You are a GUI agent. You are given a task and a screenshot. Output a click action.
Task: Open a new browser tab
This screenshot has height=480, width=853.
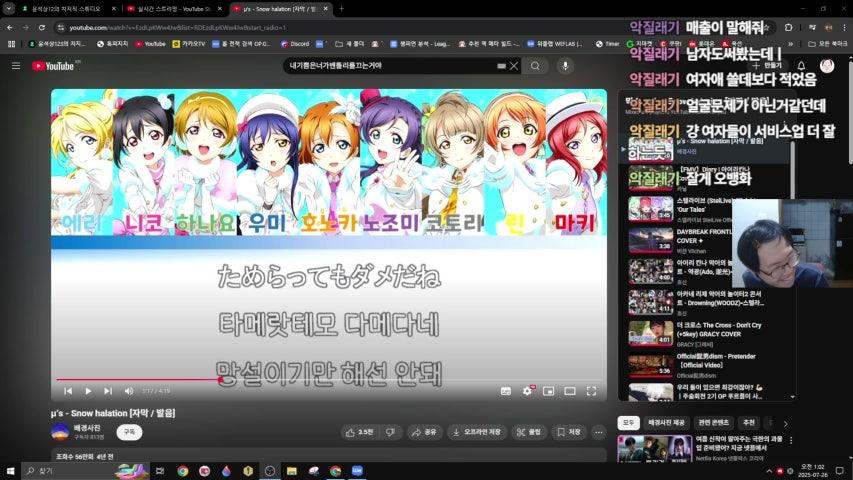click(342, 9)
